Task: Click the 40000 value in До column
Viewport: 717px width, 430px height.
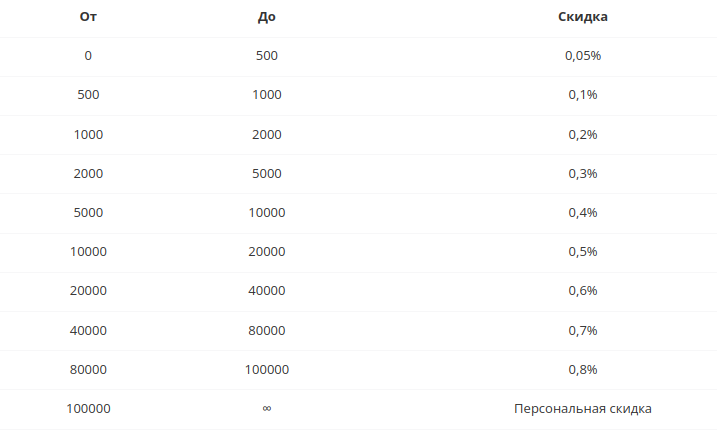Action: pos(267,290)
